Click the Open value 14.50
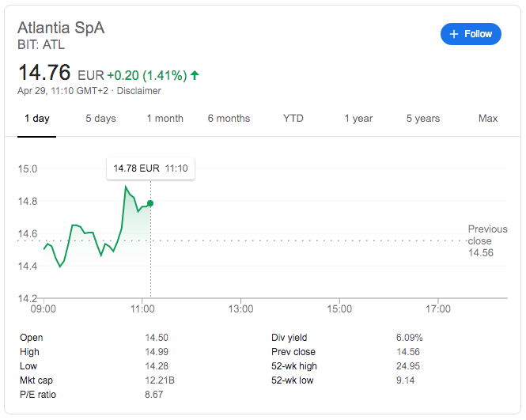Viewport: 526px width, 420px height. coord(157,338)
